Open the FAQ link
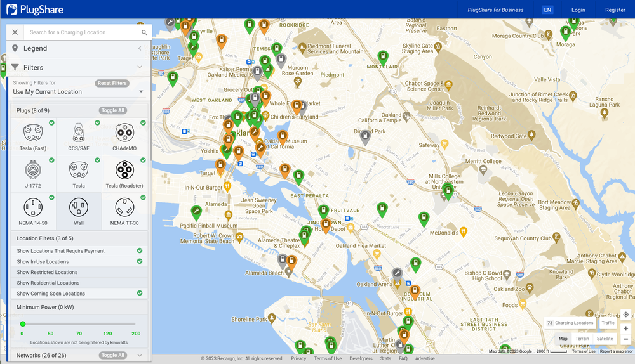The width and height of the screenshot is (635, 364). pyautogui.click(x=403, y=358)
